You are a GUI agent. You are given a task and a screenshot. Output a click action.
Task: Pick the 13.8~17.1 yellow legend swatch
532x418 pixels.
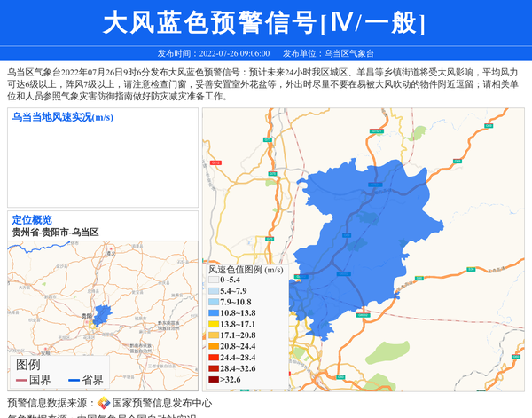pyautogui.click(x=214, y=325)
